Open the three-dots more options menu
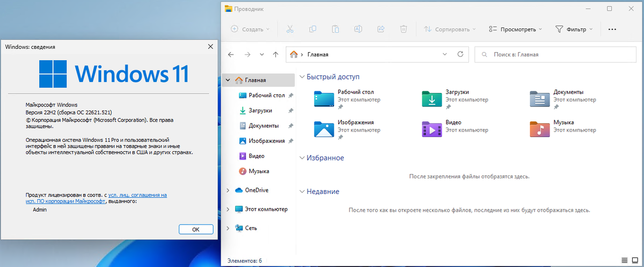The height and width of the screenshot is (267, 644). 612,29
